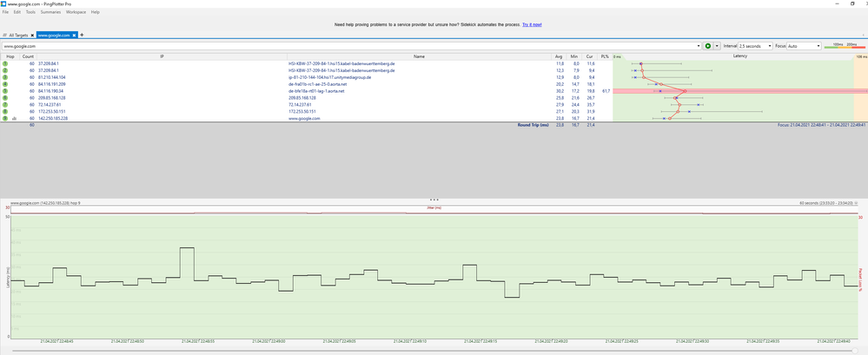Click the three-dot splitter handle above timeline
The width and height of the screenshot is (868, 355).
434,199
